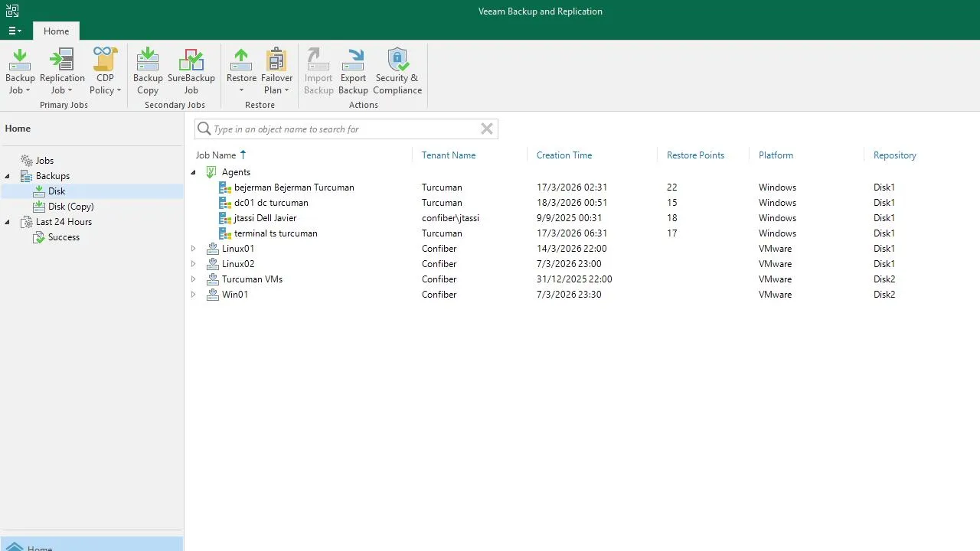Click the SureBackup Job ribbon icon
The height and width of the screenshot is (551, 980).
coord(191,60)
